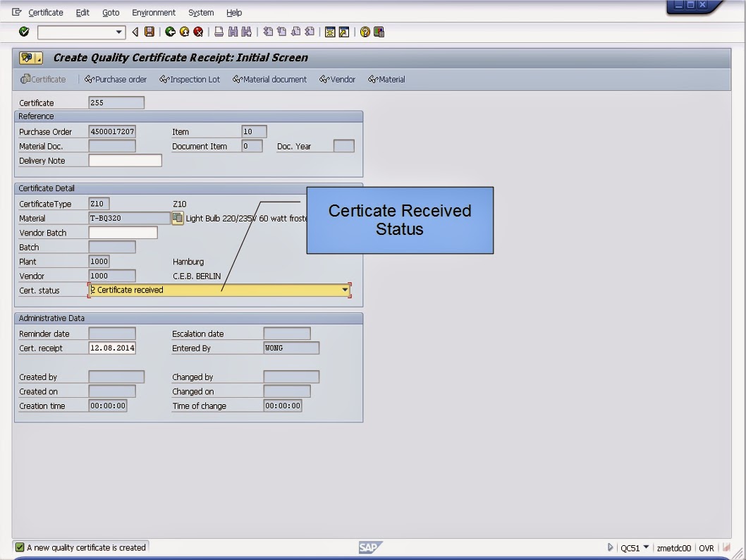Image resolution: width=746 pixels, height=560 pixels.
Task: Open the Cert. status dropdown
Action: (345, 290)
